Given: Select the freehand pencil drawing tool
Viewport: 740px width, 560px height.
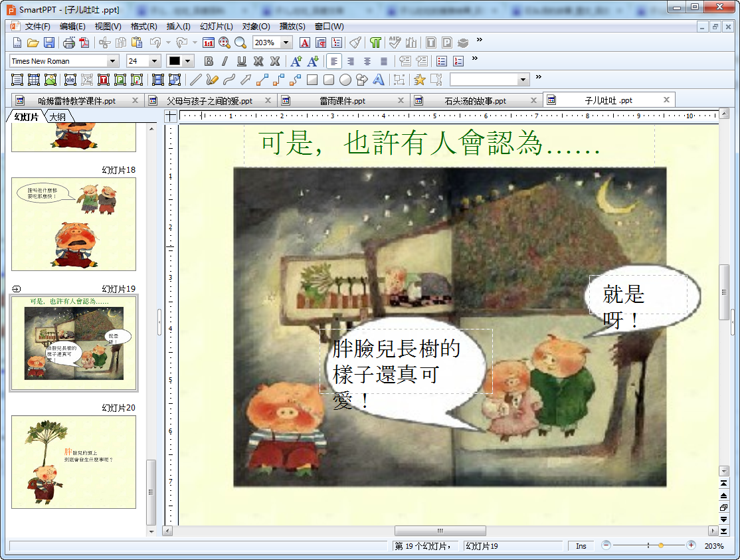Looking at the screenshot, I should pos(212,80).
